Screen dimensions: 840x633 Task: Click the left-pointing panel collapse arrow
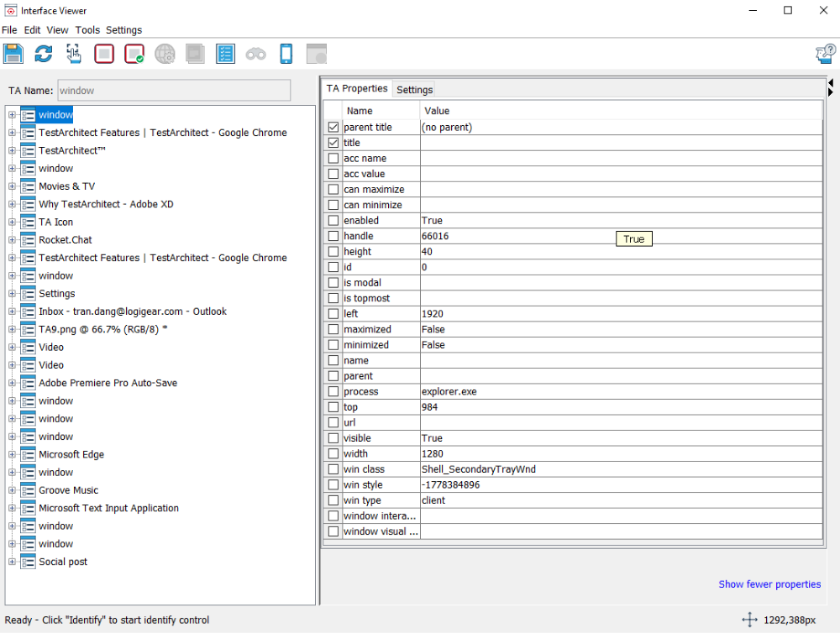tap(831, 83)
